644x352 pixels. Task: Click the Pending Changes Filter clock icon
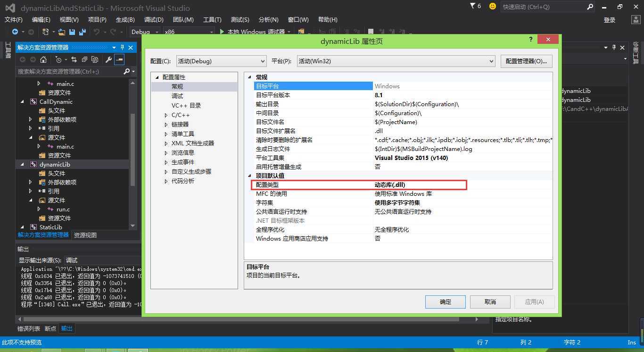(x=58, y=59)
